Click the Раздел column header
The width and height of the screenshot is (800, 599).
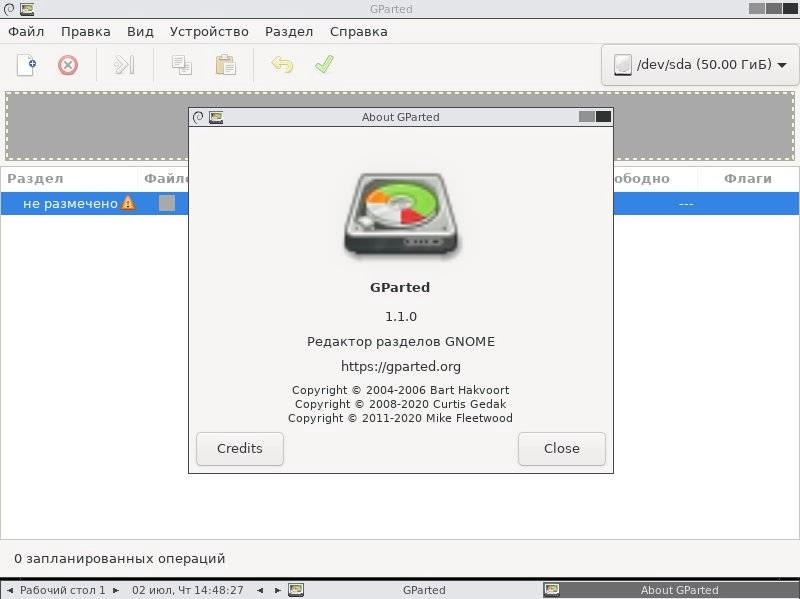35,179
